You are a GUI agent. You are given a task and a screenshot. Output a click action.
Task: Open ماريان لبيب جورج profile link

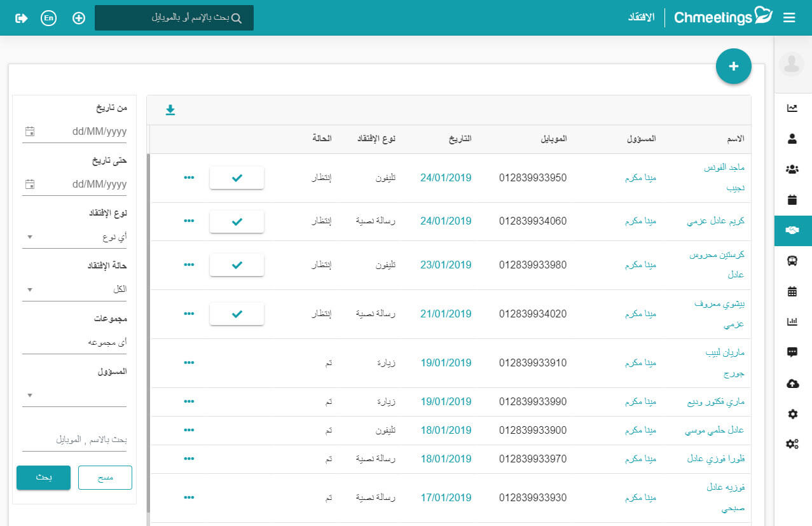[x=726, y=363]
